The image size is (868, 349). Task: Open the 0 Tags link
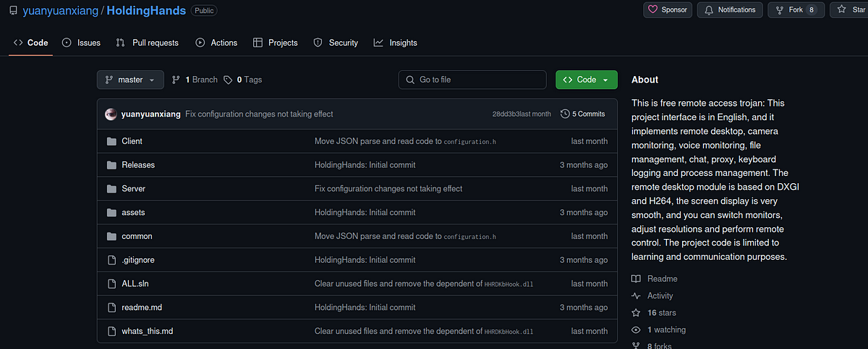pos(243,80)
